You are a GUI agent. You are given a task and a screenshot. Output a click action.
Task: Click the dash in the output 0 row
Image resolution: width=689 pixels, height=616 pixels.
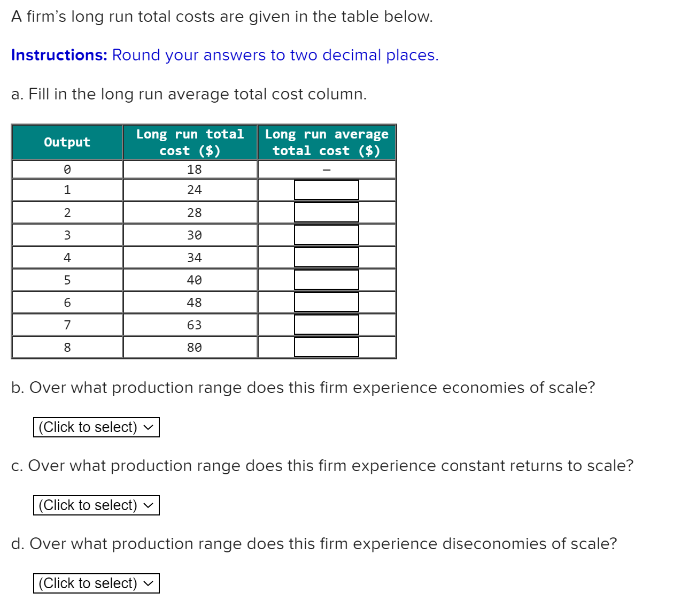click(326, 169)
